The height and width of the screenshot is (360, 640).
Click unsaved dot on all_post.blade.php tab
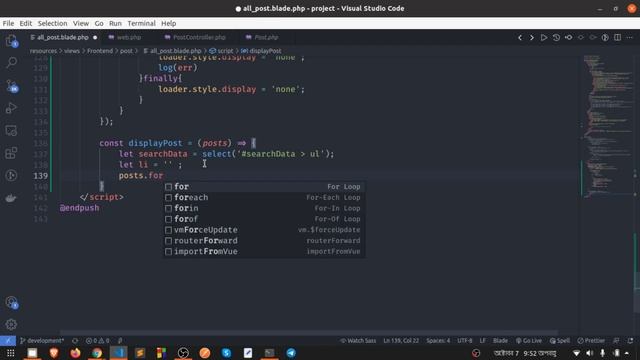(95, 38)
